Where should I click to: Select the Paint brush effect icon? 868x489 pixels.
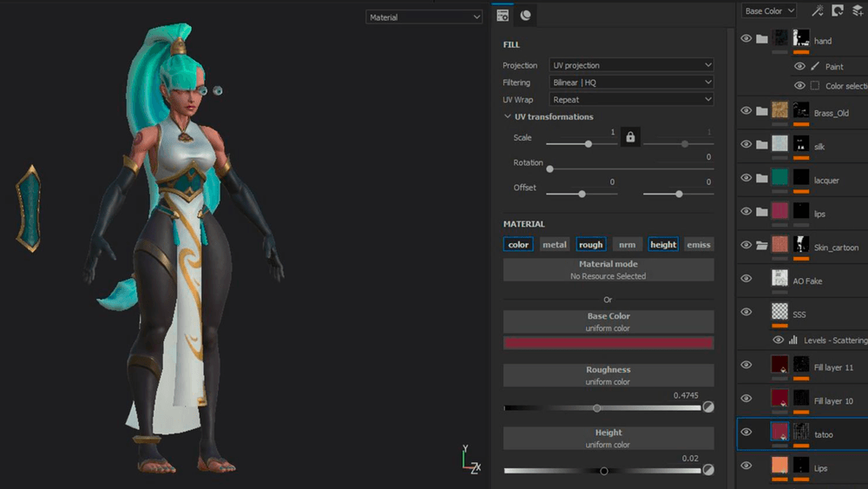[815, 67]
